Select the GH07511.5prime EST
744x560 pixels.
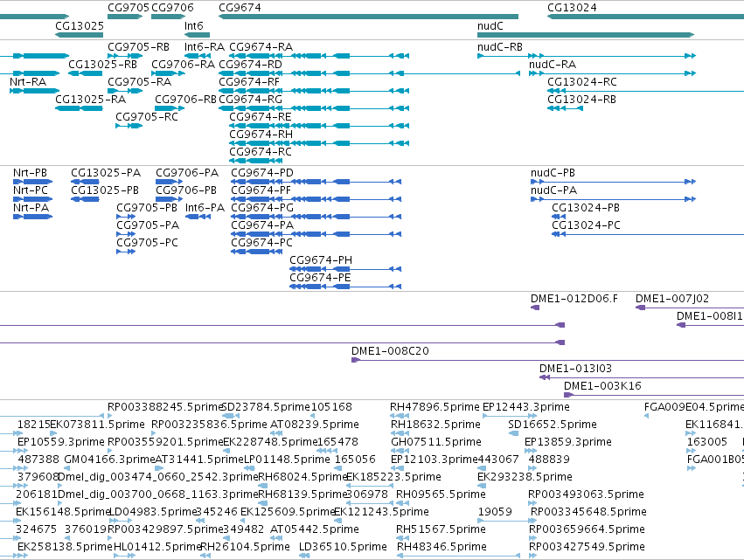(436, 442)
